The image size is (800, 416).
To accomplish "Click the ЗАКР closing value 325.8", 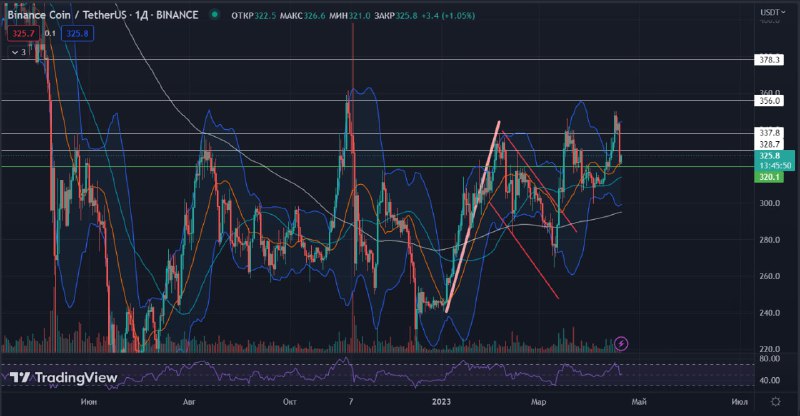I will 406,16.
